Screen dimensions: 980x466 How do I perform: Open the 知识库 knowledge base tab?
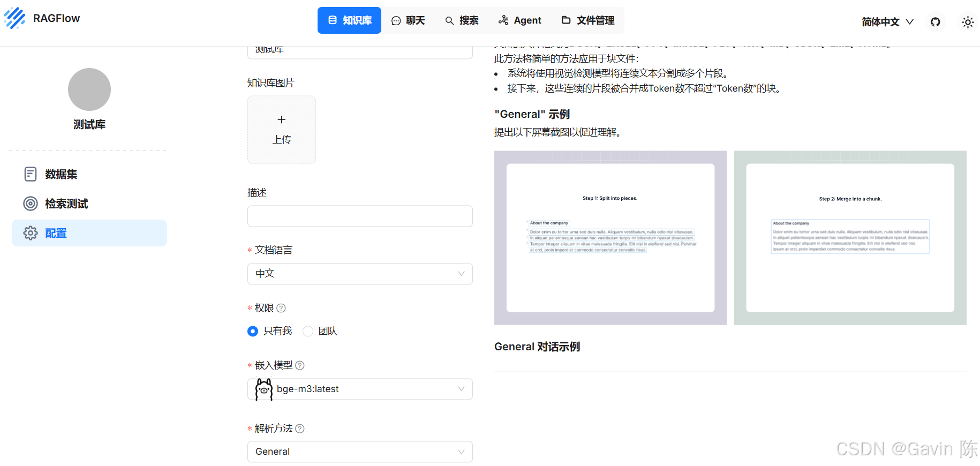click(349, 20)
